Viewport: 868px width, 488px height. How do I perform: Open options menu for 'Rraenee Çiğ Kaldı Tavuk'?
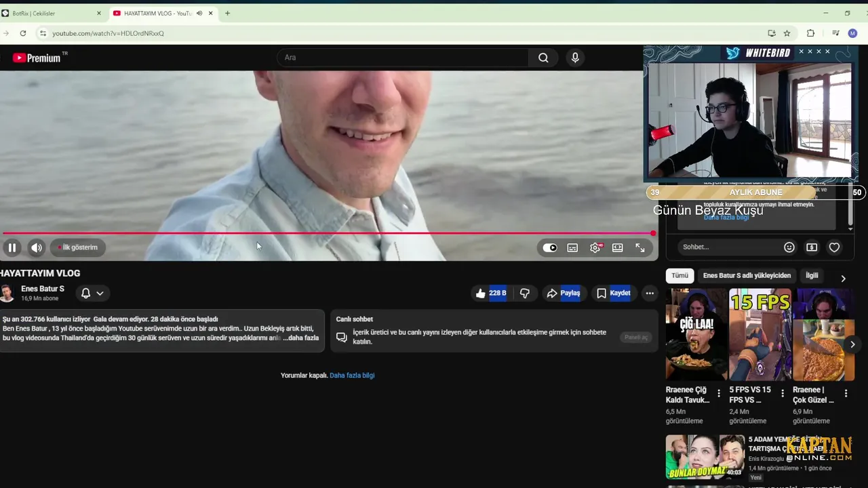pos(719,394)
